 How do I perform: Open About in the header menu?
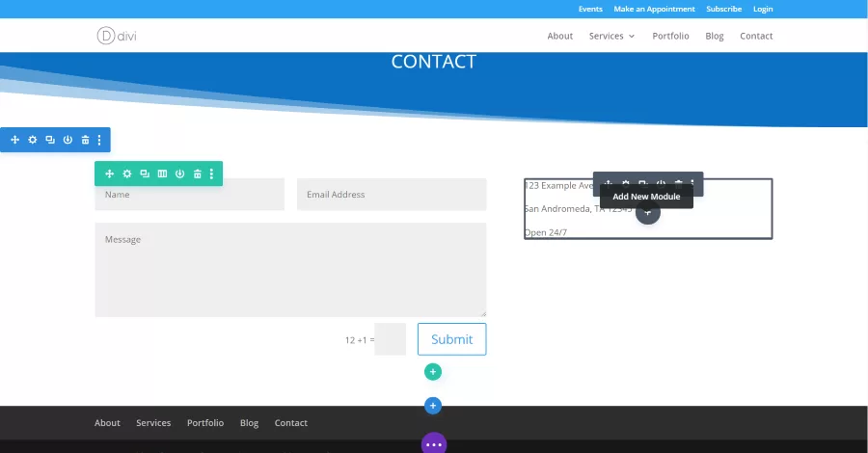tap(559, 36)
